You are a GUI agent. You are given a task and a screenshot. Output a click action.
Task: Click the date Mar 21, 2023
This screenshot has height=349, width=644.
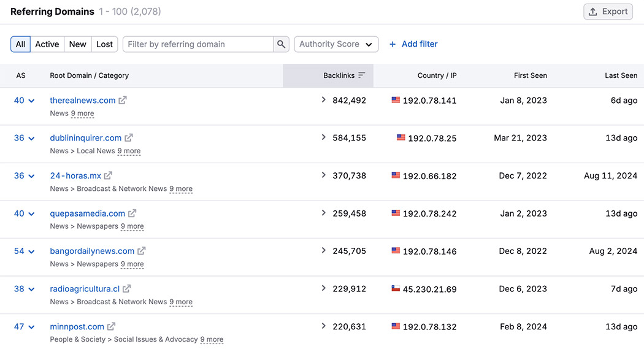click(x=520, y=138)
